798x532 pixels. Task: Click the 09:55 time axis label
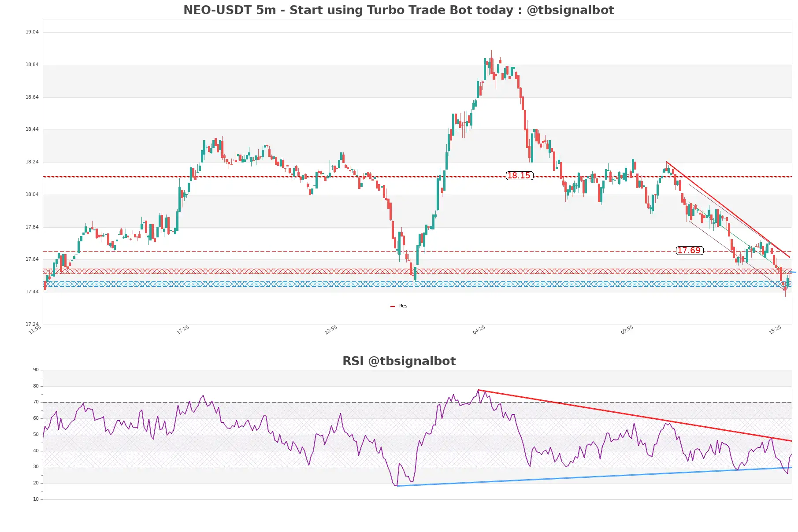[627, 330]
